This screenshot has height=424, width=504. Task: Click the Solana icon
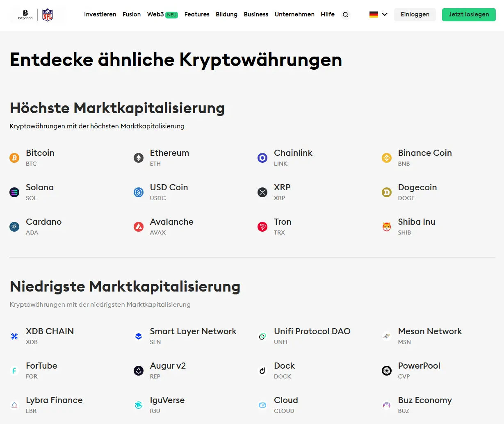click(x=14, y=192)
